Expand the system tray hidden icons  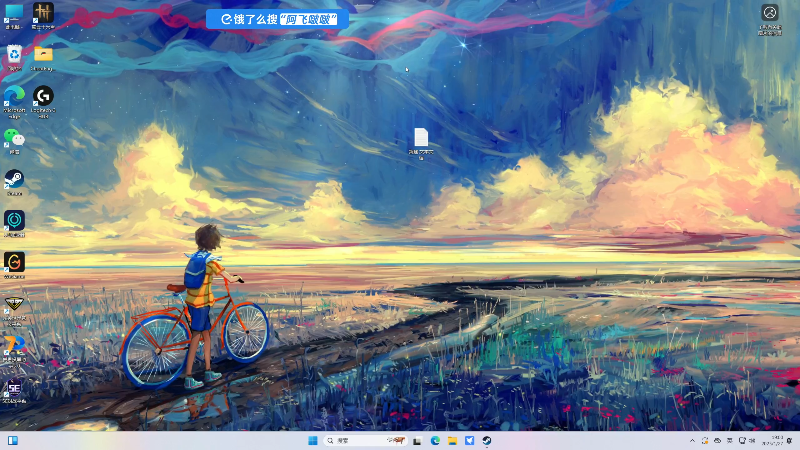point(692,440)
